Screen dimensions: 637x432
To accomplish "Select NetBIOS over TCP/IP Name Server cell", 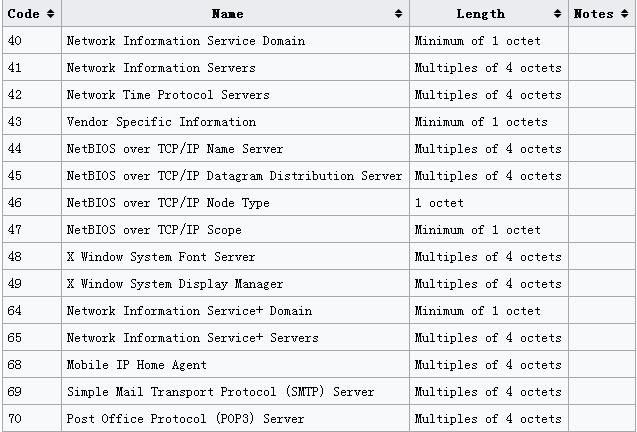I will click(x=175, y=149).
